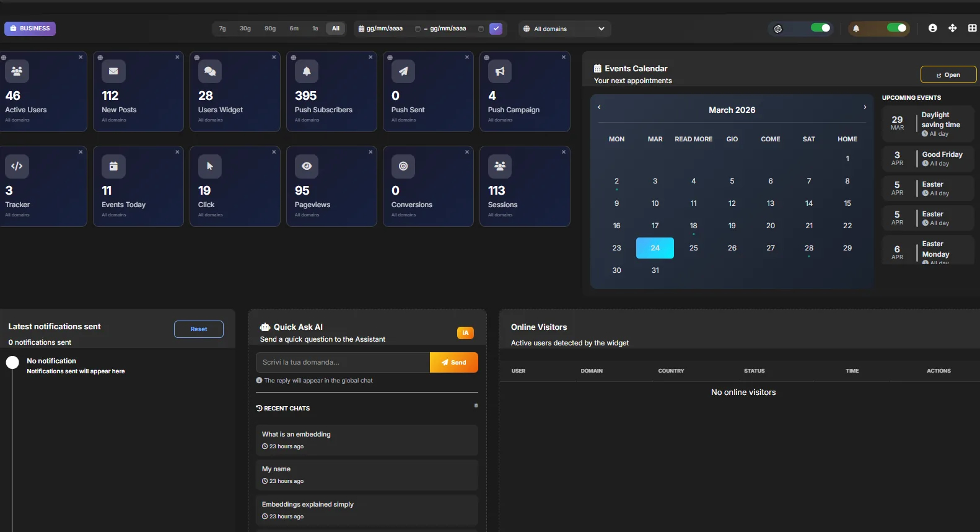Image resolution: width=980 pixels, height=532 pixels.
Task: Close the Conversions card
Action: point(467,152)
